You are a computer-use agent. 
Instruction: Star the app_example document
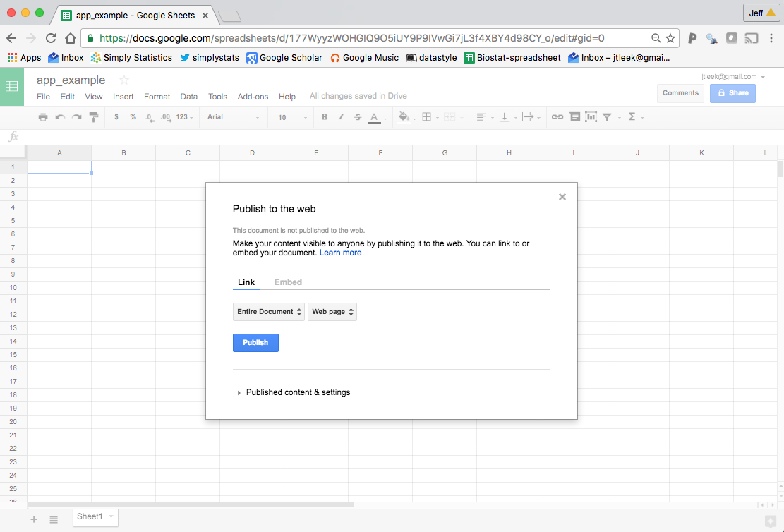click(x=124, y=80)
